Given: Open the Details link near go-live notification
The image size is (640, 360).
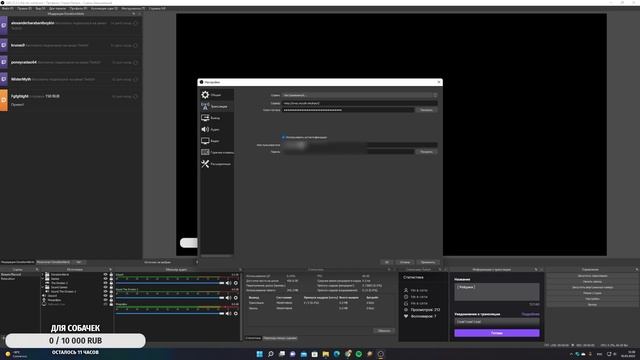Looking at the screenshot, I should (530, 314).
